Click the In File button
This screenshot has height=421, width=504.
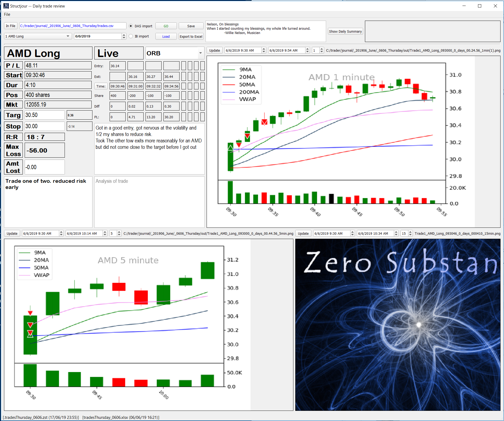coord(11,26)
